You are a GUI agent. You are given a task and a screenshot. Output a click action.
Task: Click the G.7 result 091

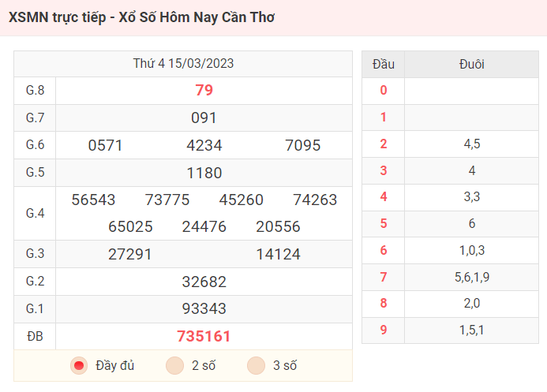[x=204, y=118]
